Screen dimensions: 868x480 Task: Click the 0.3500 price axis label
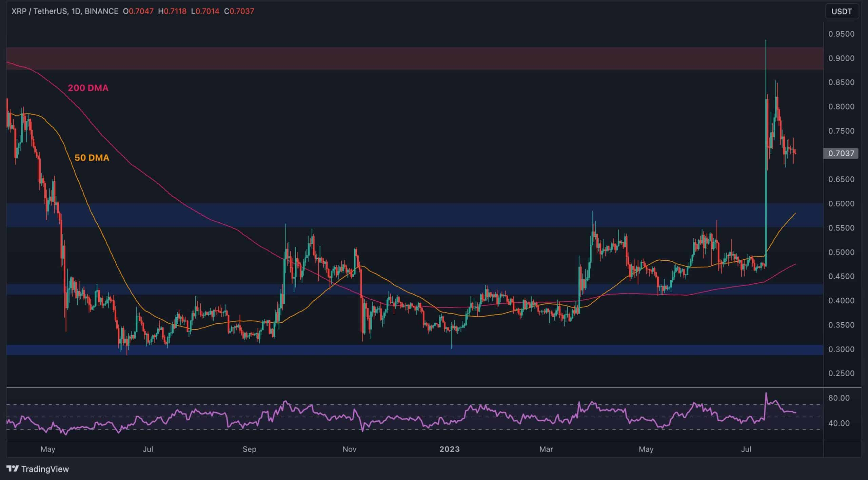(x=841, y=325)
